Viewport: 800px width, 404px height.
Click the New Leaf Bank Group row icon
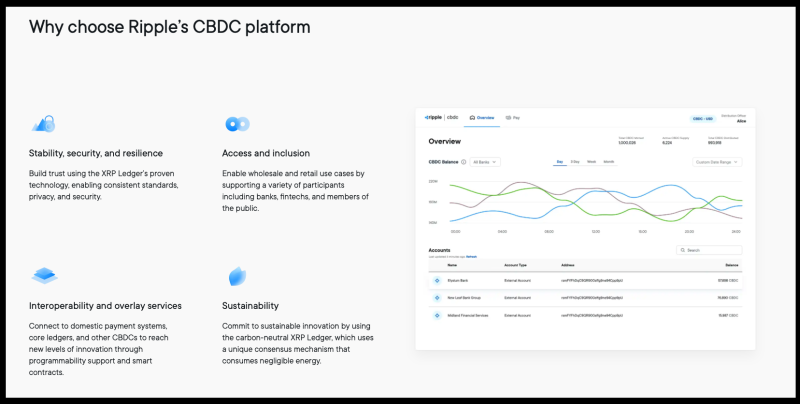[437, 297]
